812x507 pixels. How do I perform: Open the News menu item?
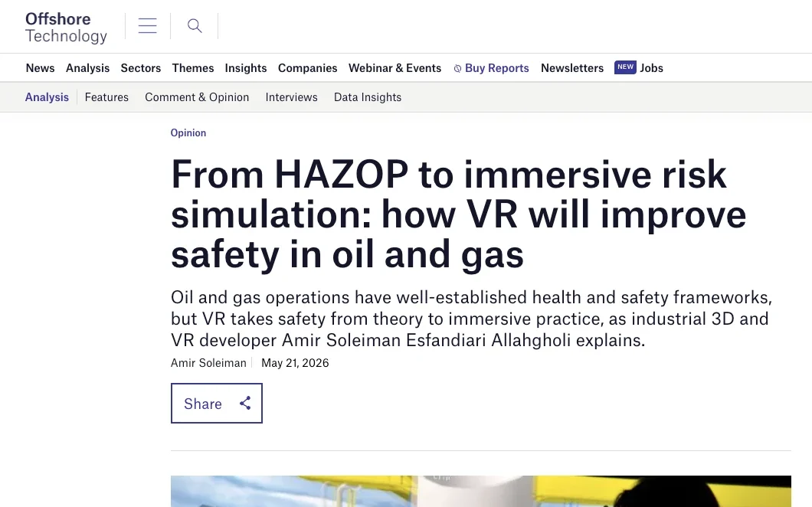coord(40,68)
